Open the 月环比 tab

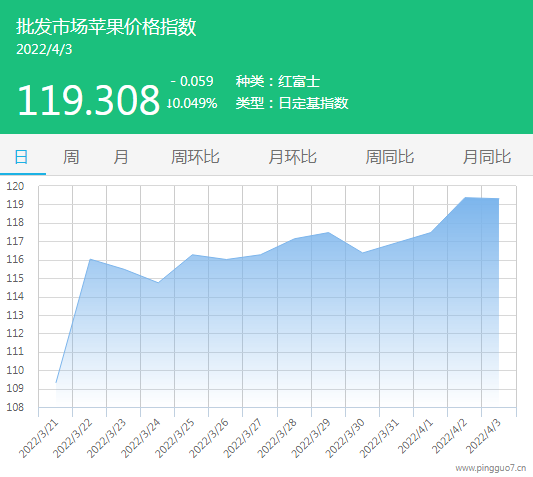click(x=292, y=157)
